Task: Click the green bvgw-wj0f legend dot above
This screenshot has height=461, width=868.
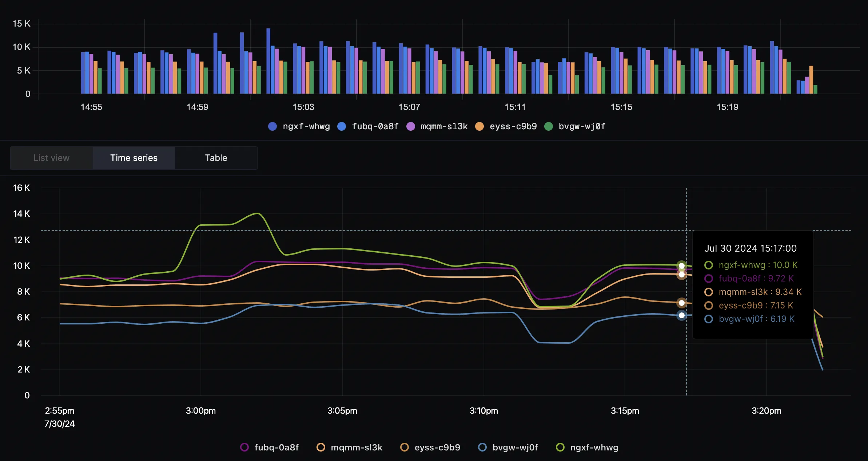Action: (x=549, y=126)
